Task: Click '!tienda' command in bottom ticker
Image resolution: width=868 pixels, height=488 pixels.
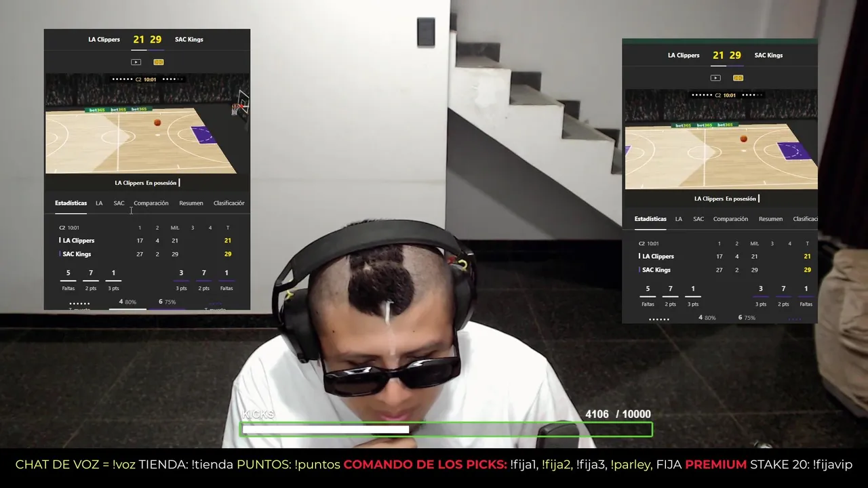Action: coord(213,465)
